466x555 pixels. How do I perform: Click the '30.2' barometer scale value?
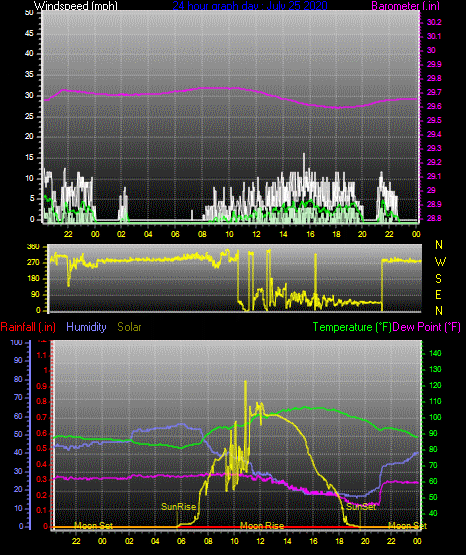[434, 22]
